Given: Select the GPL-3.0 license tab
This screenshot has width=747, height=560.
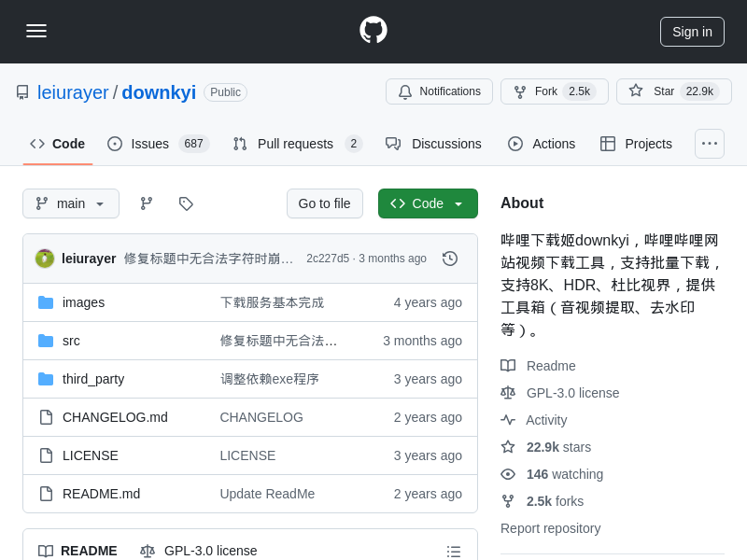Looking at the screenshot, I should click(199, 551).
